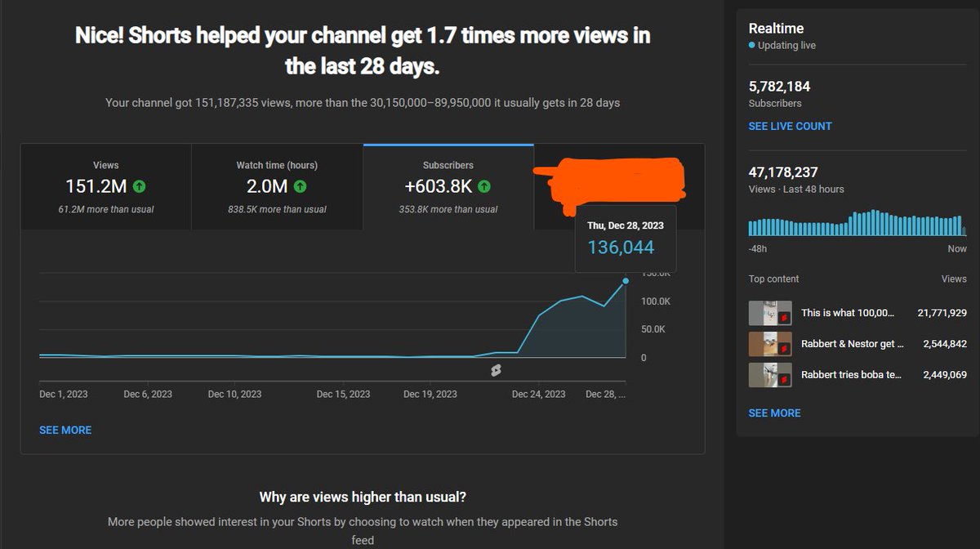Open thumbnail for 'This is what 100,00...' video
This screenshot has height=549, width=980.
click(x=770, y=313)
